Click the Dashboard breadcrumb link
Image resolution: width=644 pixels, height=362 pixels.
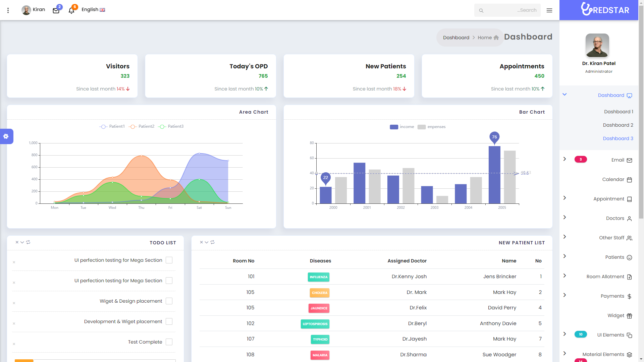click(456, 38)
